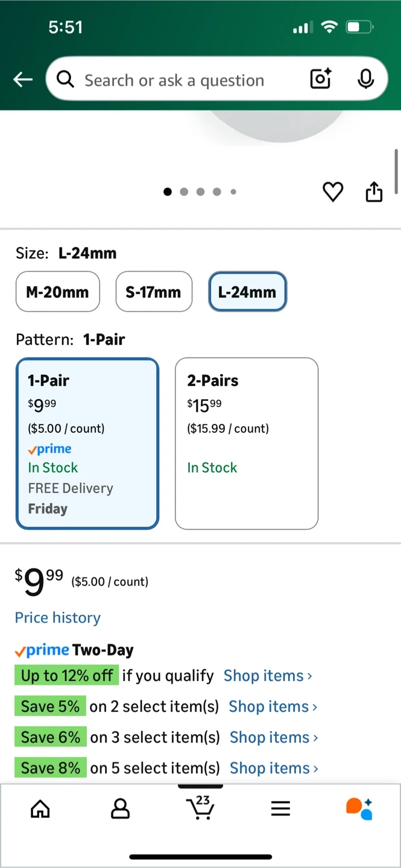
Task: Select size M-20mm
Action: tap(57, 292)
